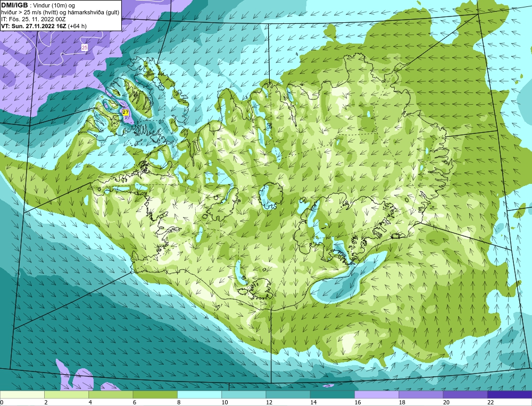The image size is (532, 406).
Task: Select the 0-2 m/s palest green legend swatch
Action: click(x=22, y=394)
